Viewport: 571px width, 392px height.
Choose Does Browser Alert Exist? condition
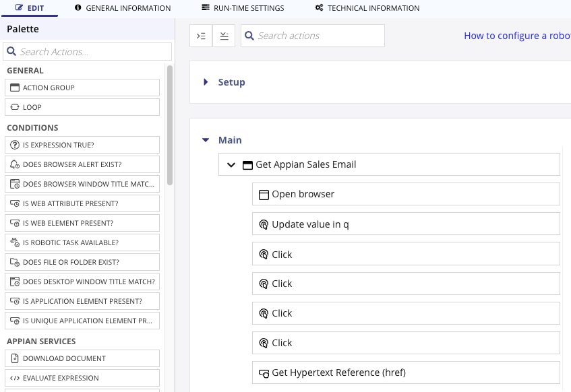(82, 164)
